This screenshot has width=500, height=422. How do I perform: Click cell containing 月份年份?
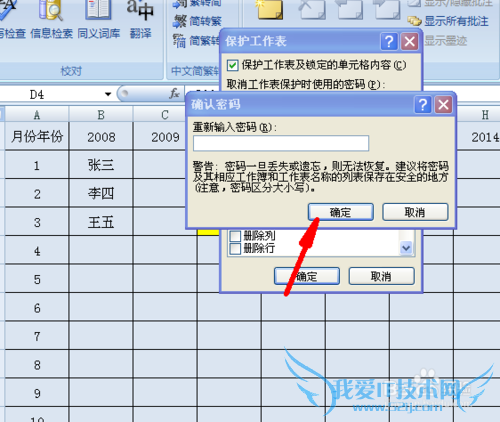[x=37, y=136]
